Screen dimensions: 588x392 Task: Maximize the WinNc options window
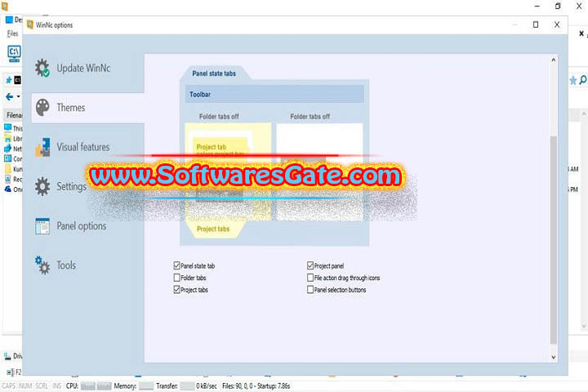(x=536, y=24)
